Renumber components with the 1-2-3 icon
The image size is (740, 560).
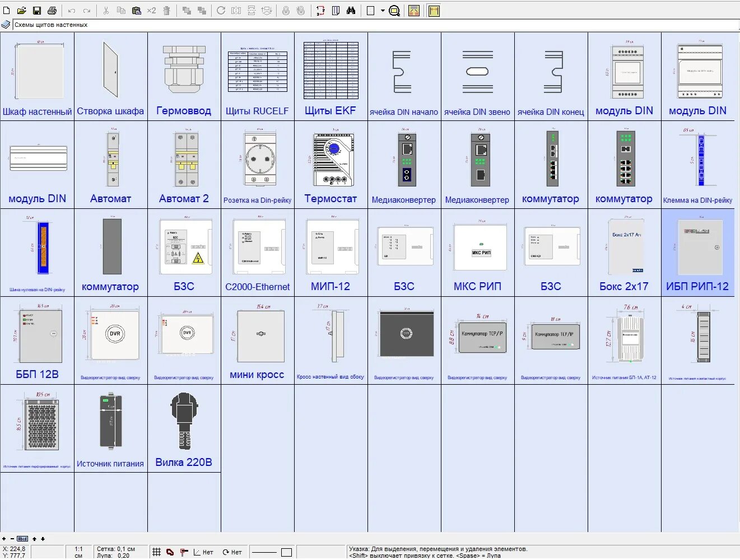click(320, 11)
